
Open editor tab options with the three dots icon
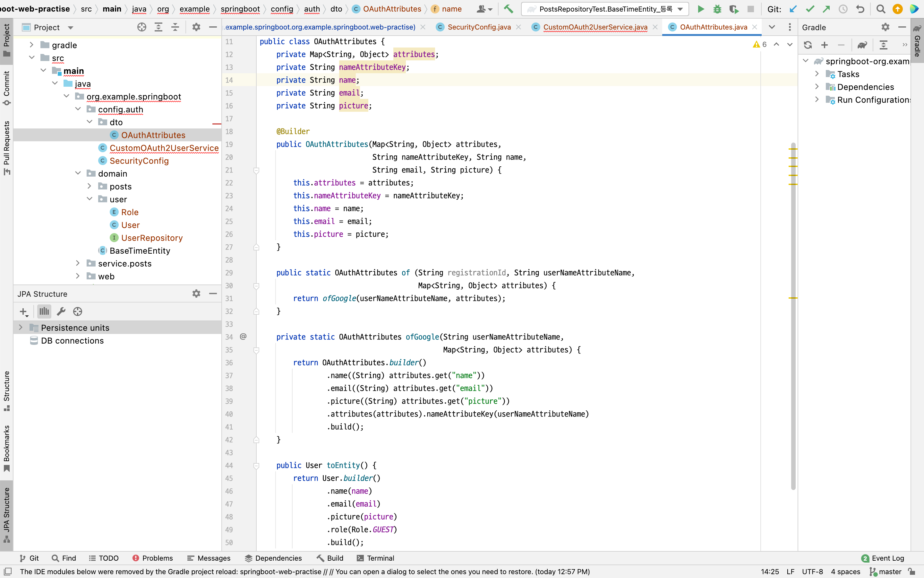pos(790,27)
